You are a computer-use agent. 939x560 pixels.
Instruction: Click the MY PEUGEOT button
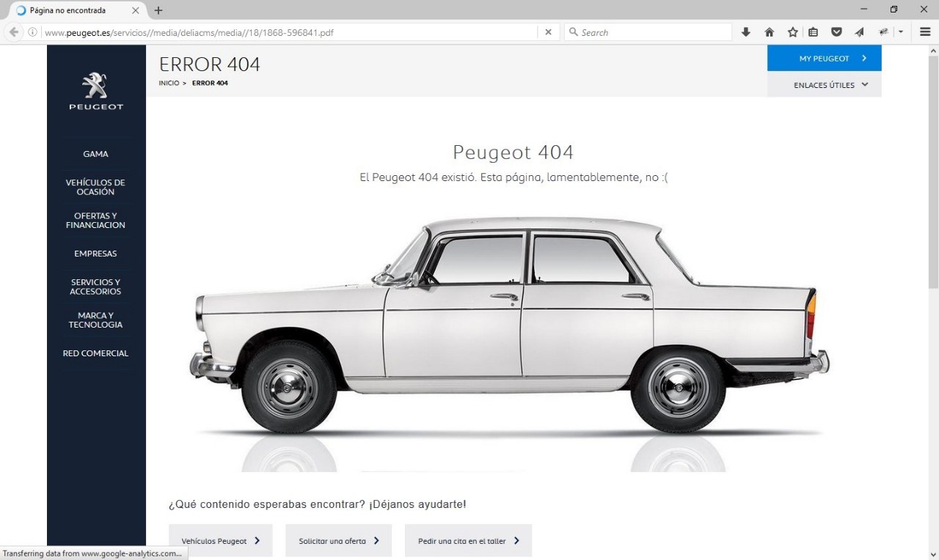825,58
